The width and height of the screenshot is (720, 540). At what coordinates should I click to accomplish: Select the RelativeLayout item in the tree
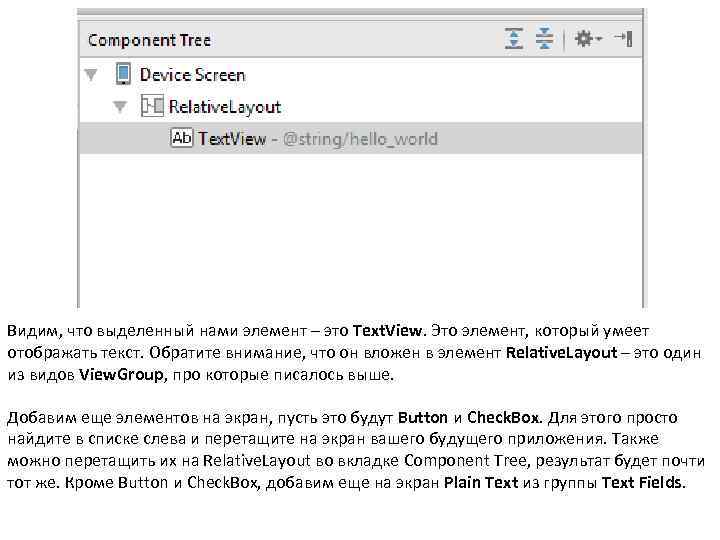tap(225, 107)
